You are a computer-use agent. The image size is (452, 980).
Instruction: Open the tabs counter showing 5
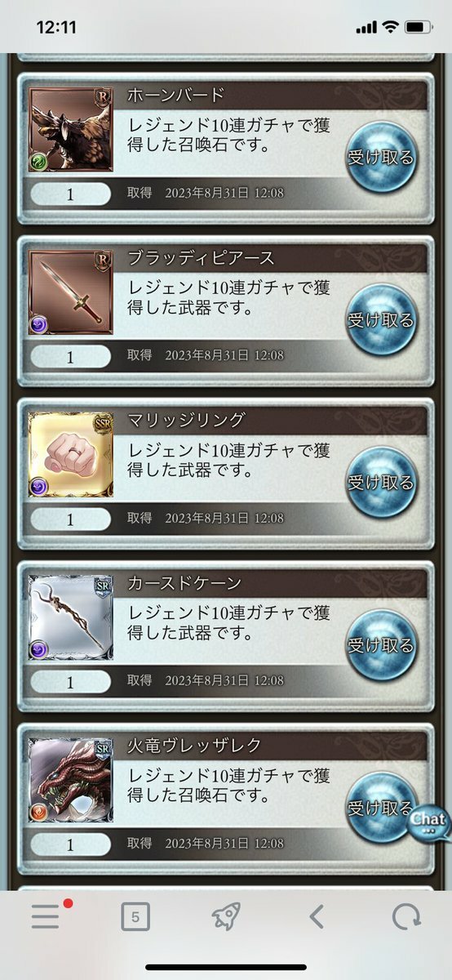point(135,917)
